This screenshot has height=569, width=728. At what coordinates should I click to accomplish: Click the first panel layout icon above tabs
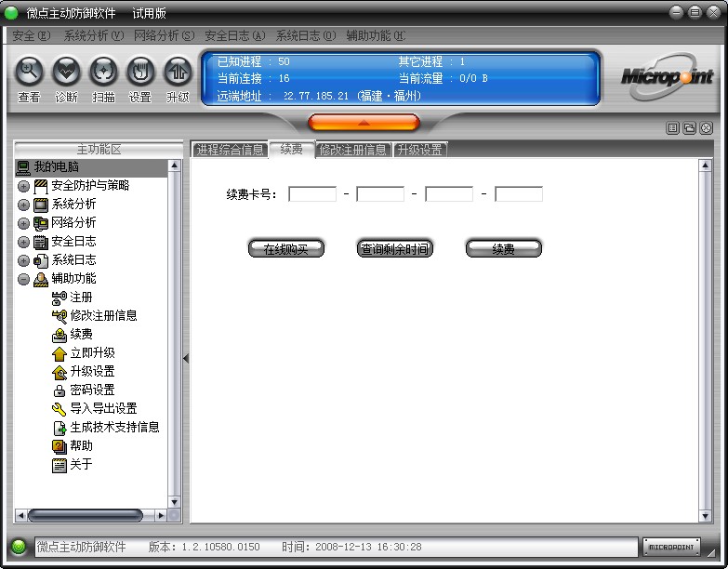click(x=673, y=128)
